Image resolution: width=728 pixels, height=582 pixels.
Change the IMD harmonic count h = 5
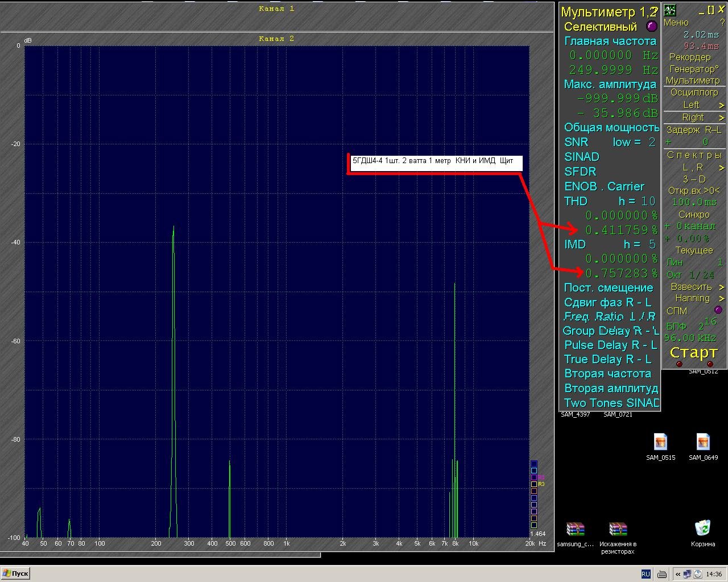click(640, 244)
